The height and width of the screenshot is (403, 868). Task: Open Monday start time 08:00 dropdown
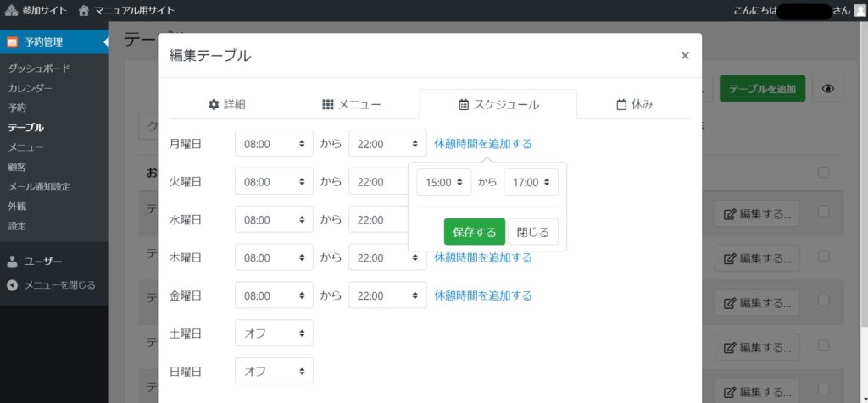click(274, 144)
